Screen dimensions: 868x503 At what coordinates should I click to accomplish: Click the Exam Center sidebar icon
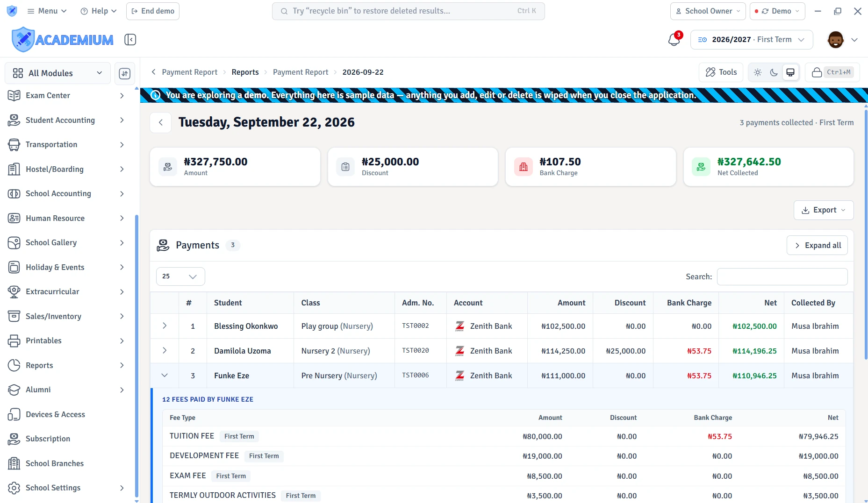(14, 96)
